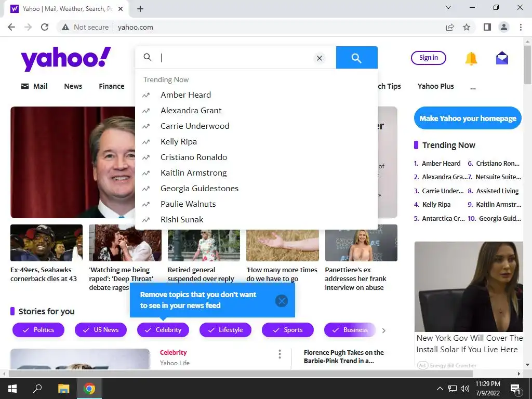Open Chrome side panel icon

click(487, 27)
